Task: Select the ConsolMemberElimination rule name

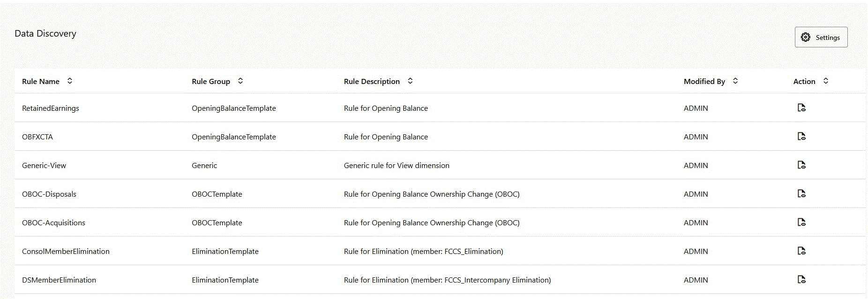Action: (x=66, y=251)
